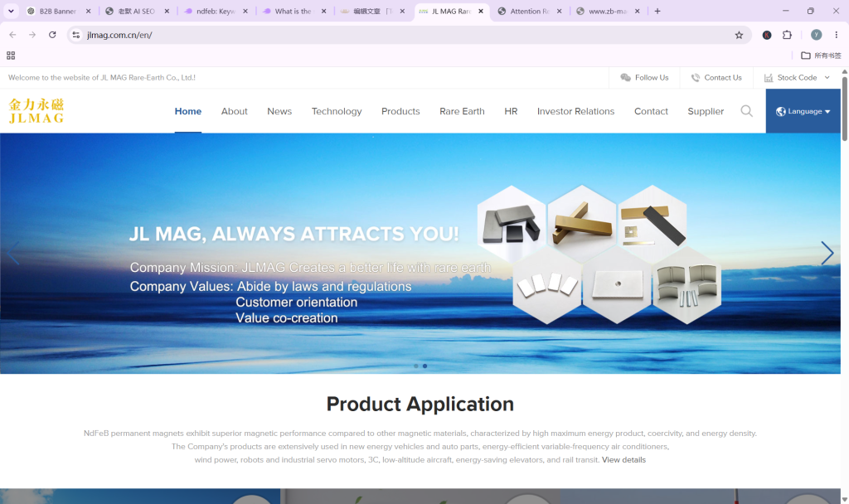Close the 'What is the' tab
The image size is (849, 504).
pos(324,11)
